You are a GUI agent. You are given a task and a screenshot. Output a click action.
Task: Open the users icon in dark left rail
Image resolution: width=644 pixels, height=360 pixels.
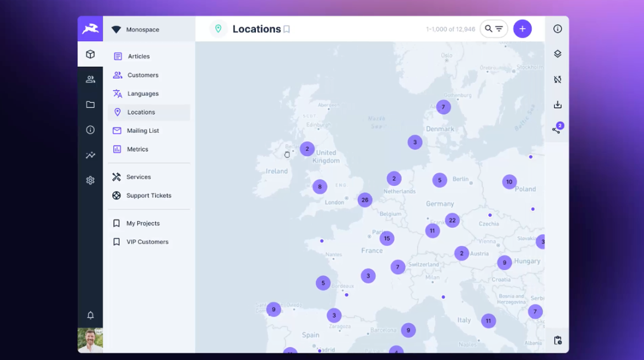pos(91,80)
